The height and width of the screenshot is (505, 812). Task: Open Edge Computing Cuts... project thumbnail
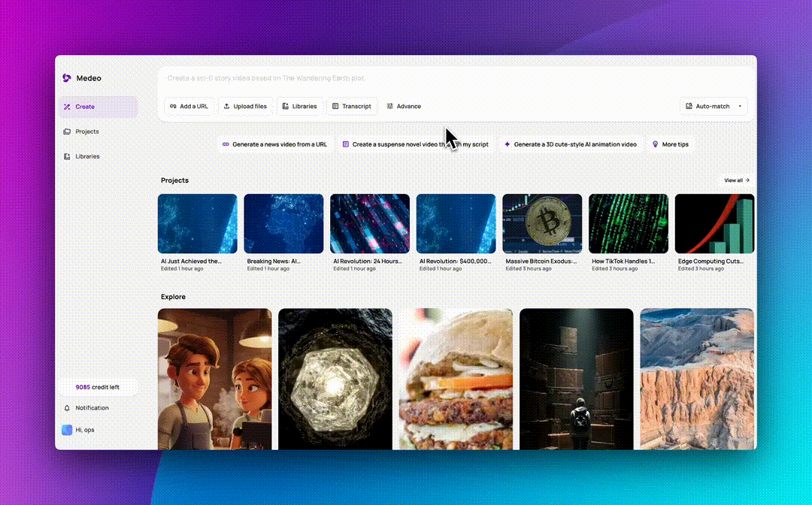[x=715, y=223]
